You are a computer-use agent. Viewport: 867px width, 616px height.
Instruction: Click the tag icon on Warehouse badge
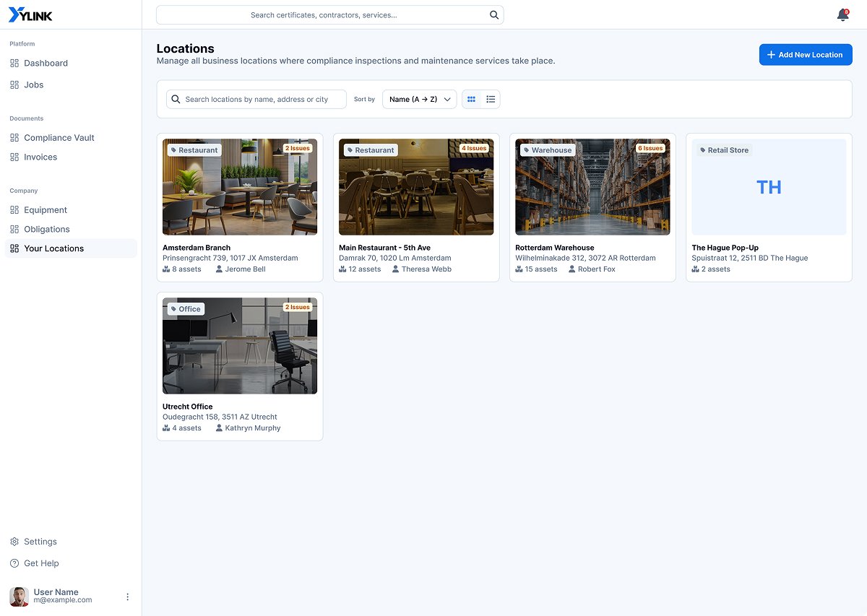(x=526, y=150)
